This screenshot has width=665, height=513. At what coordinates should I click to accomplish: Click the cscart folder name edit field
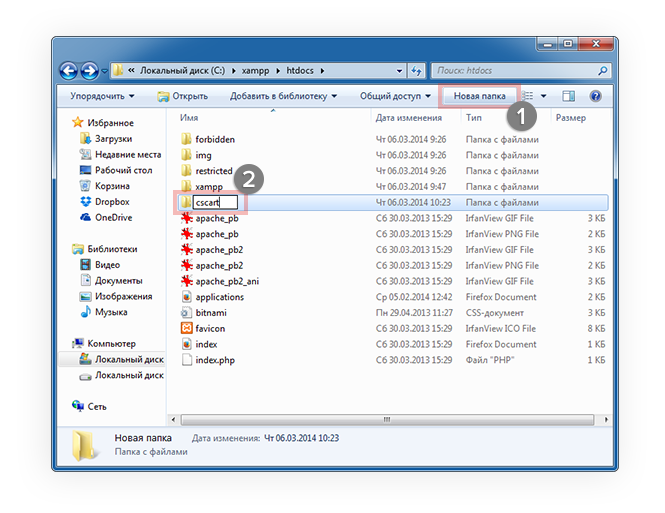pyautogui.click(x=215, y=202)
